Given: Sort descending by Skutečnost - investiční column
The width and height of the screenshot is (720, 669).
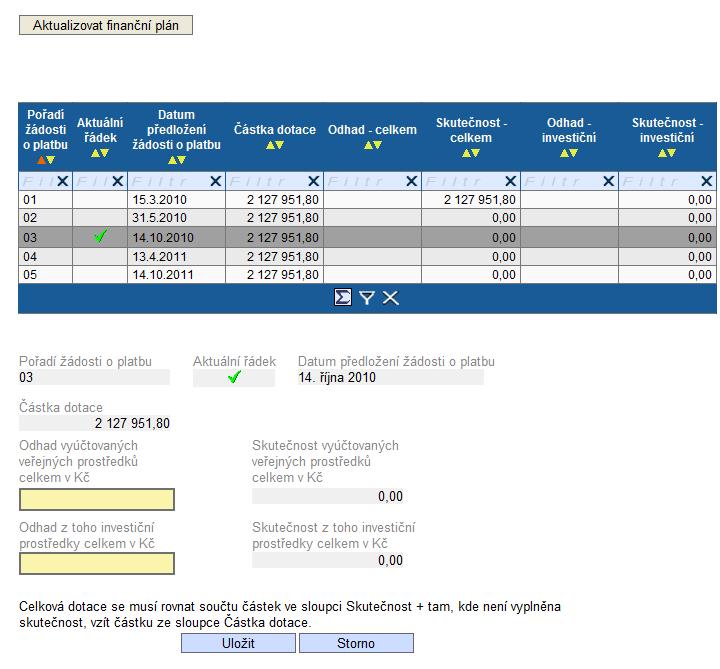Looking at the screenshot, I should (x=672, y=153).
